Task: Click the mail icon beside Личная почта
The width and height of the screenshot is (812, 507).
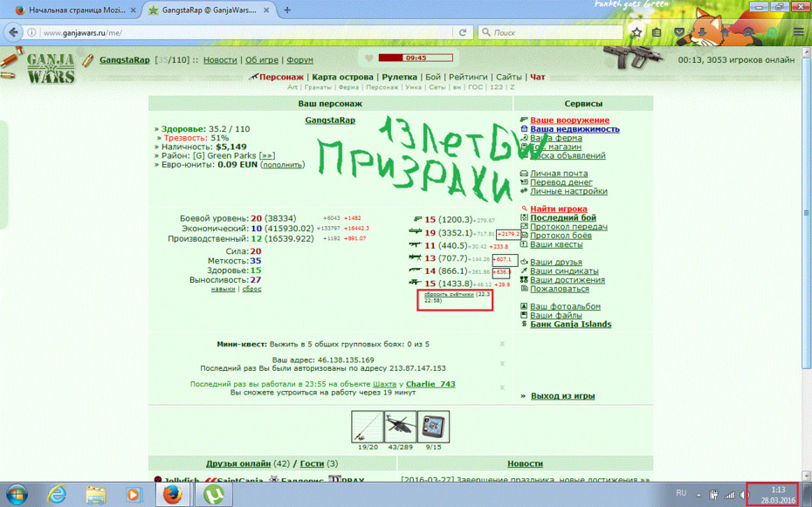Action: [x=524, y=174]
